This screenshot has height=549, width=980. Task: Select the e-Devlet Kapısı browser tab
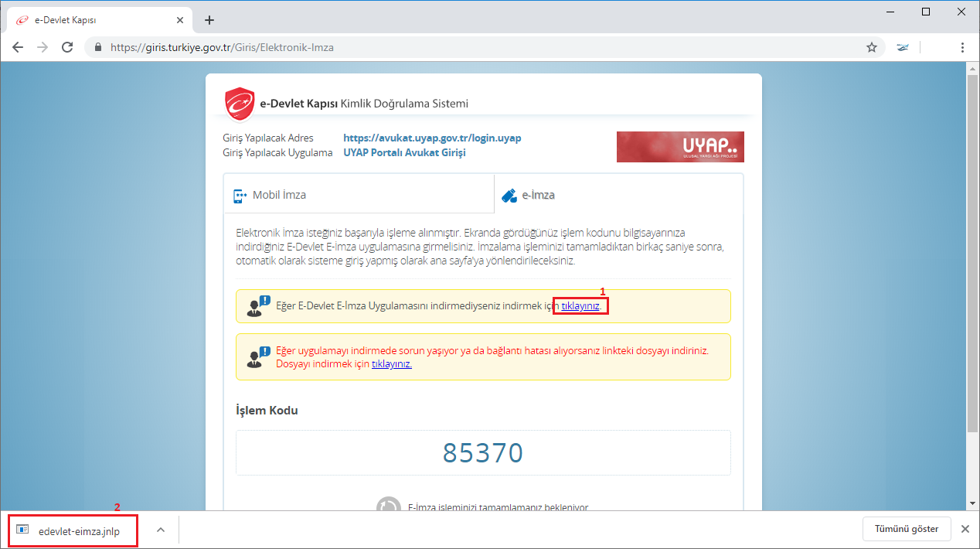pyautogui.click(x=100, y=20)
